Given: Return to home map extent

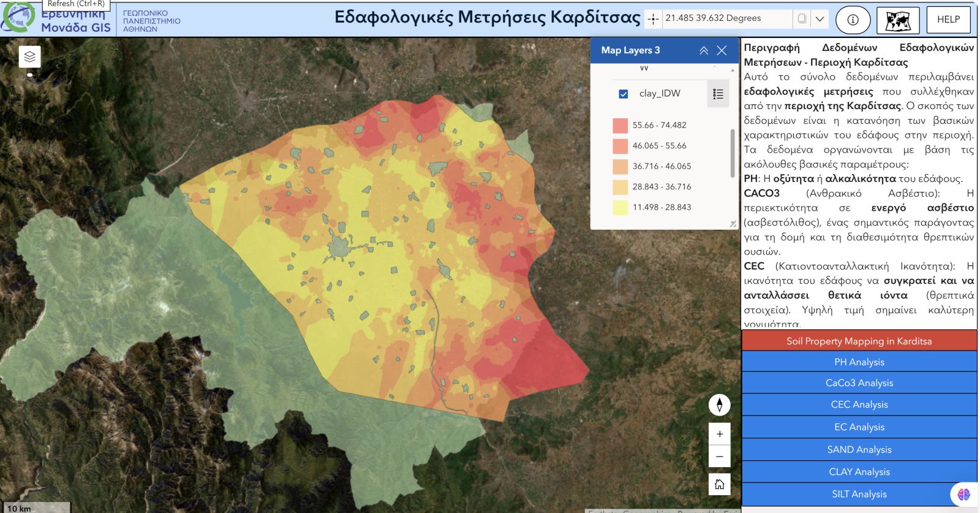Looking at the screenshot, I should [719, 484].
